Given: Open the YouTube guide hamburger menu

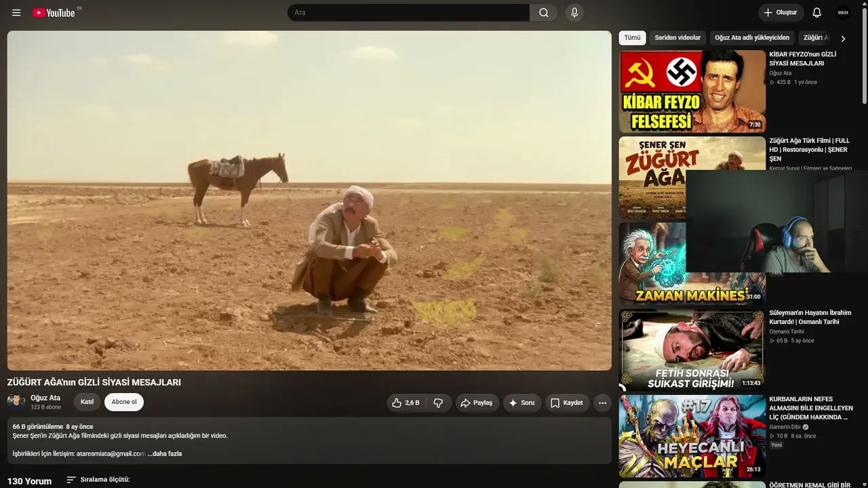Looking at the screenshot, I should pos(16,13).
